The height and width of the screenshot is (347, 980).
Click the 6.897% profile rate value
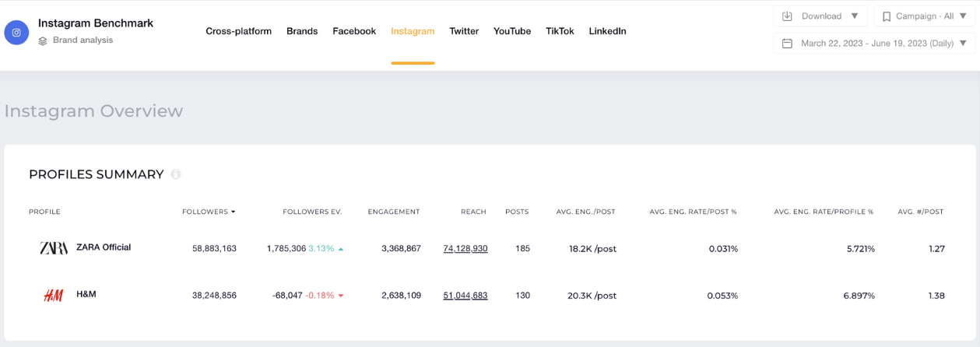860,296
